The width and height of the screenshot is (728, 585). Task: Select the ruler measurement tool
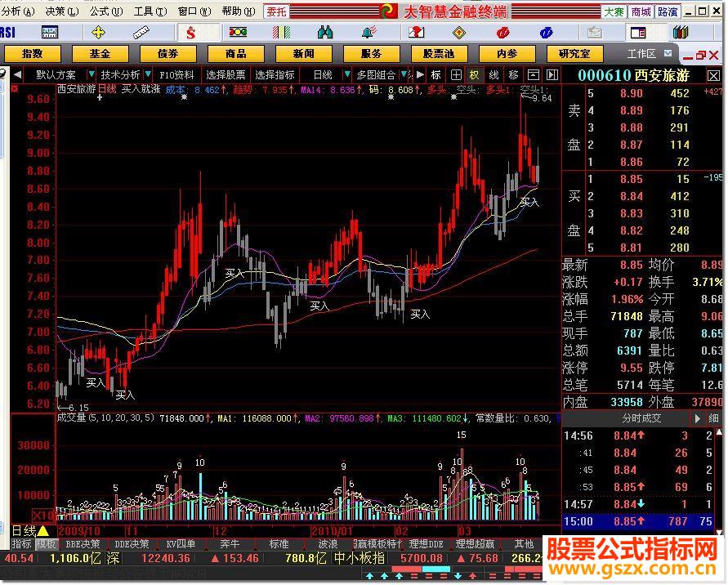click(141, 33)
